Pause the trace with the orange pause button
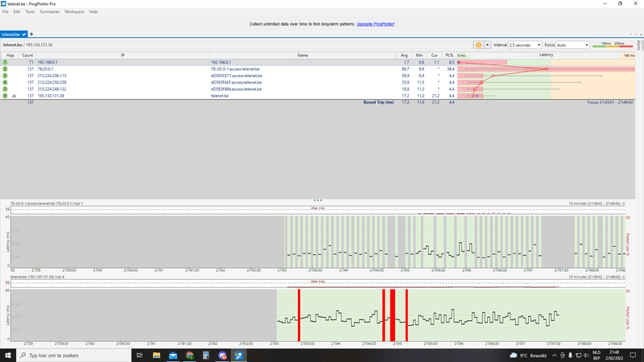644x362 pixels. click(x=478, y=45)
